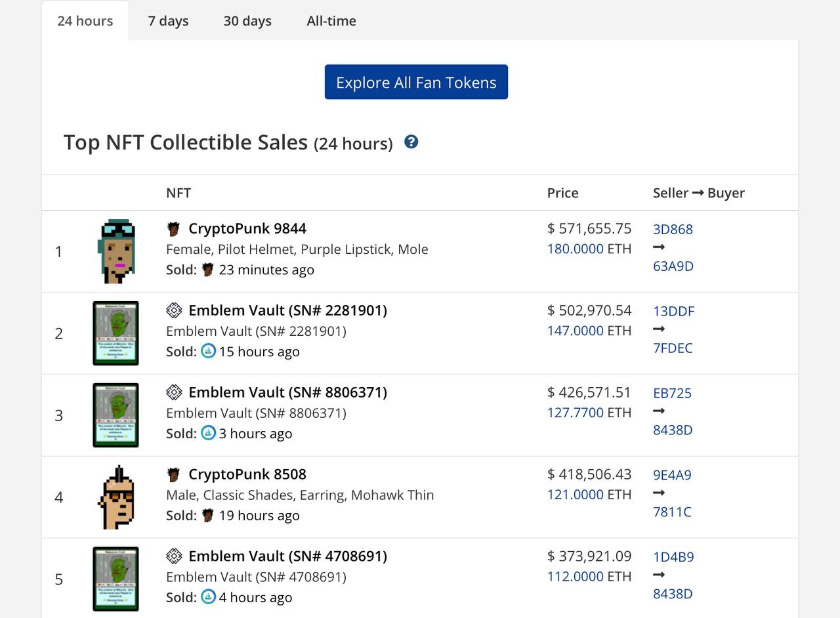Open seller address EB725

[672, 393]
